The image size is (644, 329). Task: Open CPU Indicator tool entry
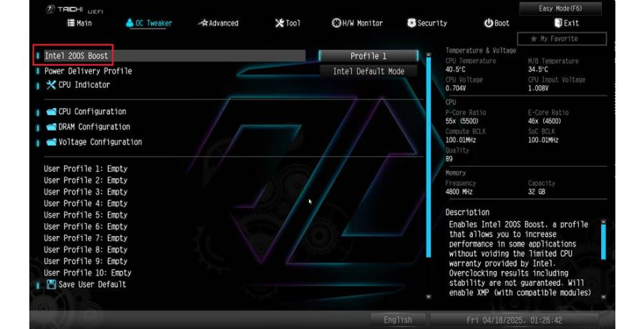[84, 85]
